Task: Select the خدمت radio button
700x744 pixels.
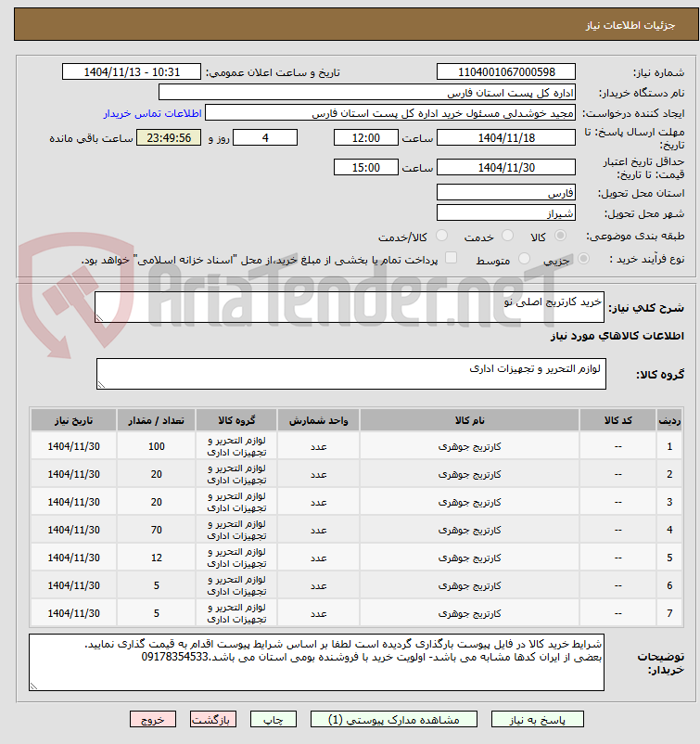Action: click(x=507, y=236)
